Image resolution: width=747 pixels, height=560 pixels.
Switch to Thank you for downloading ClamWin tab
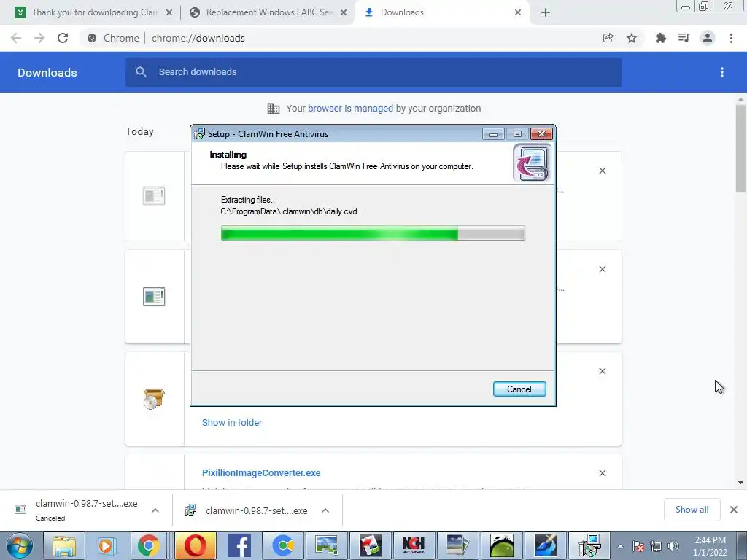coord(94,12)
